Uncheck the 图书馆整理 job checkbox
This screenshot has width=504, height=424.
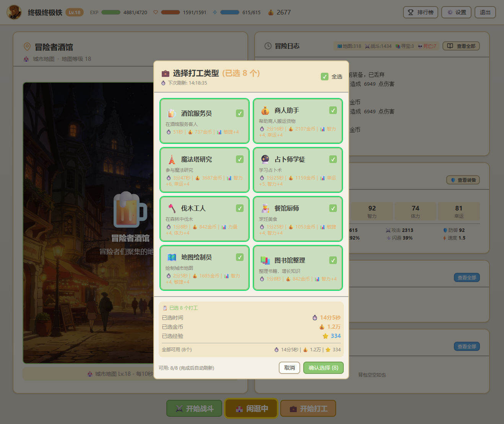coord(333,260)
